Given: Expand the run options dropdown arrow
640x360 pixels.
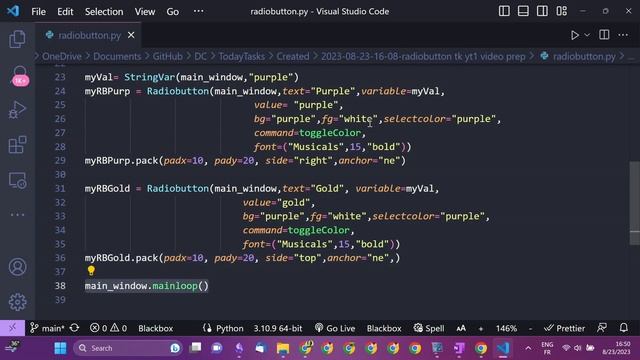Looking at the screenshot, I should pyautogui.click(x=587, y=35).
